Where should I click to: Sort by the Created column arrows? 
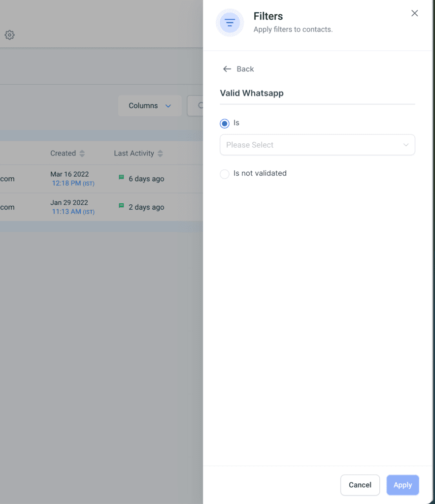coord(82,154)
